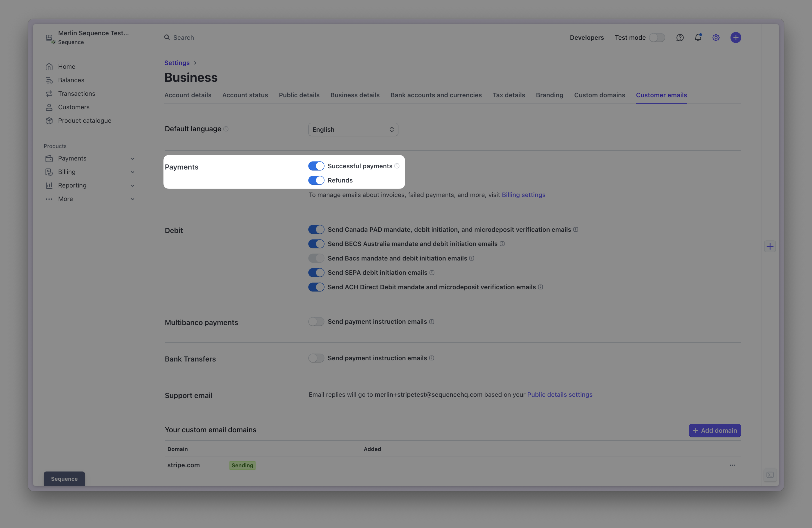Click the settings gear icon
Viewport: 812px width, 528px height.
(716, 37)
